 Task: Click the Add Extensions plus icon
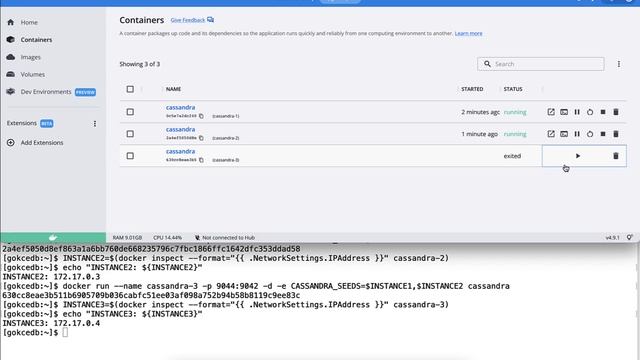(11, 142)
